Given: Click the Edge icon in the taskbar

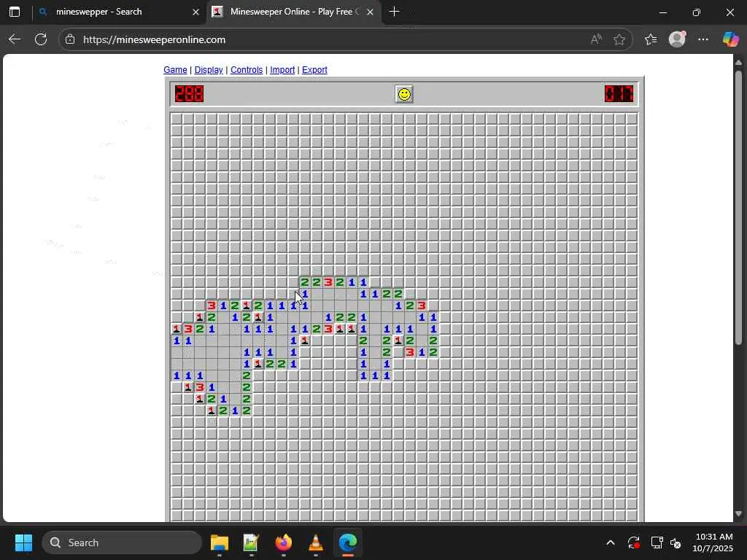Looking at the screenshot, I should [x=348, y=542].
